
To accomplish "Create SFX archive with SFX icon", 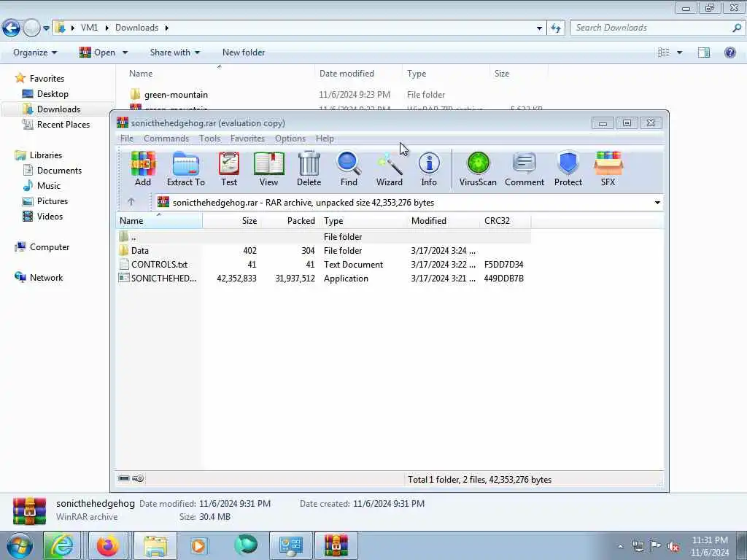I will point(608,168).
